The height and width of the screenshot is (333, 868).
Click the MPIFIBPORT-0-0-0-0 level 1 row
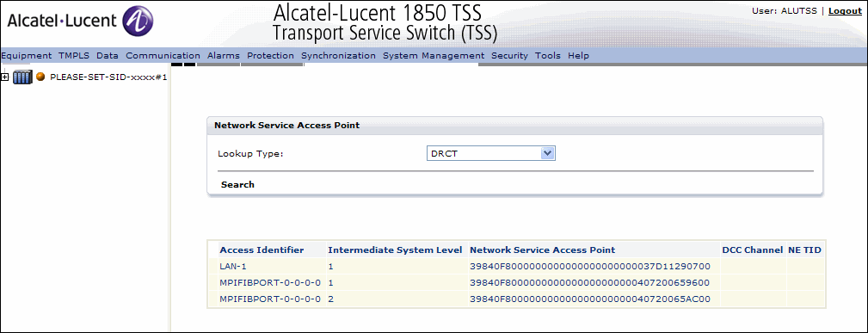(x=516, y=282)
